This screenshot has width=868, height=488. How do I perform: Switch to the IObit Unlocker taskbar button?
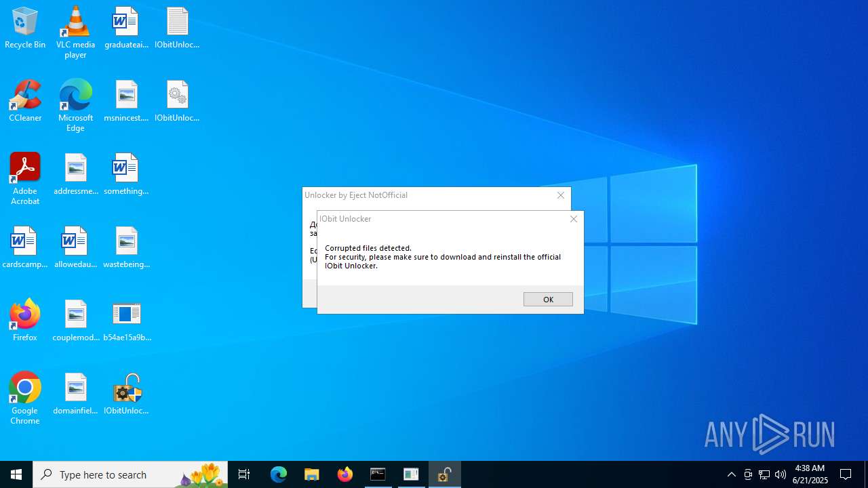point(445,474)
